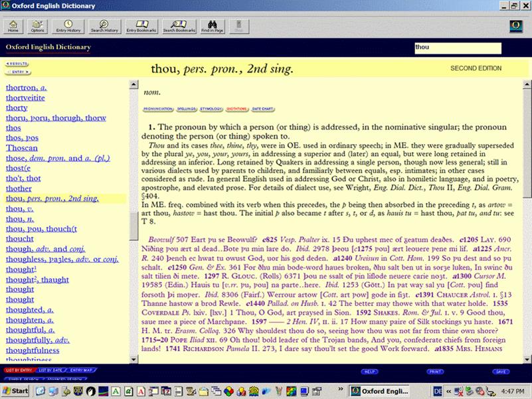Open Search Bookmarks
The image size is (532, 399).
(x=179, y=26)
